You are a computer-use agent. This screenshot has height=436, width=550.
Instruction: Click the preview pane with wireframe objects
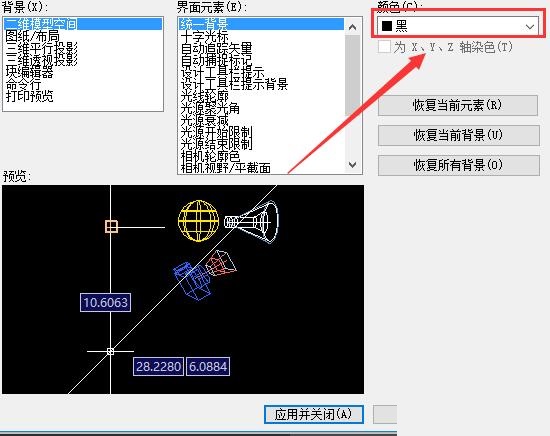pos(183,289)
